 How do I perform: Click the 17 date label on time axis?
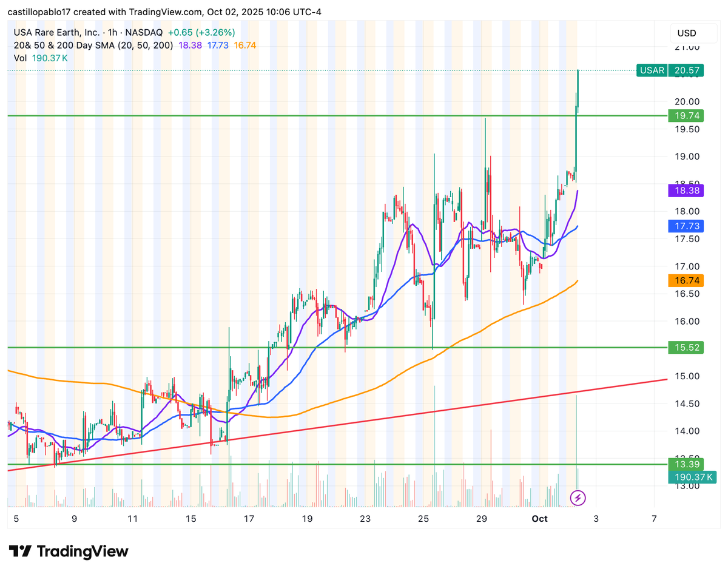tap(249, 519)
